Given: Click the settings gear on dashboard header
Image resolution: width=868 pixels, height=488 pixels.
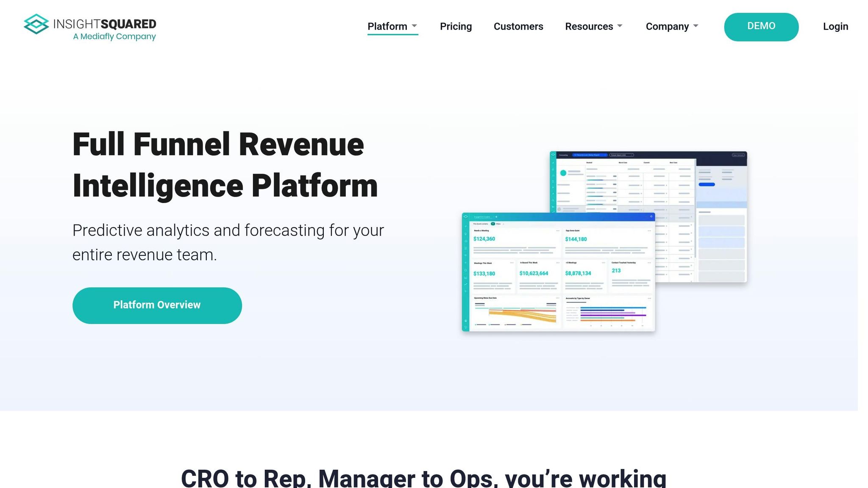Looking at the screenshot, I should (x=651, y=217).
